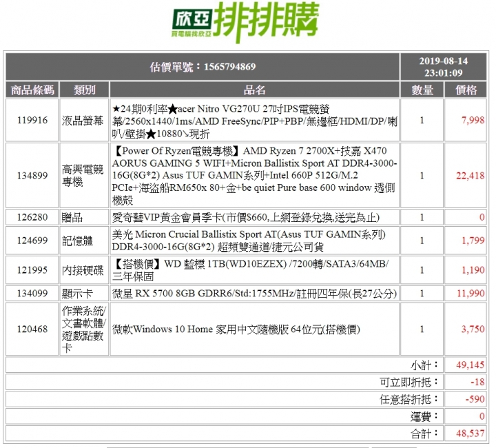Click the 類別 column header
Screen dimensions: 496x448
tap(84, 90)
